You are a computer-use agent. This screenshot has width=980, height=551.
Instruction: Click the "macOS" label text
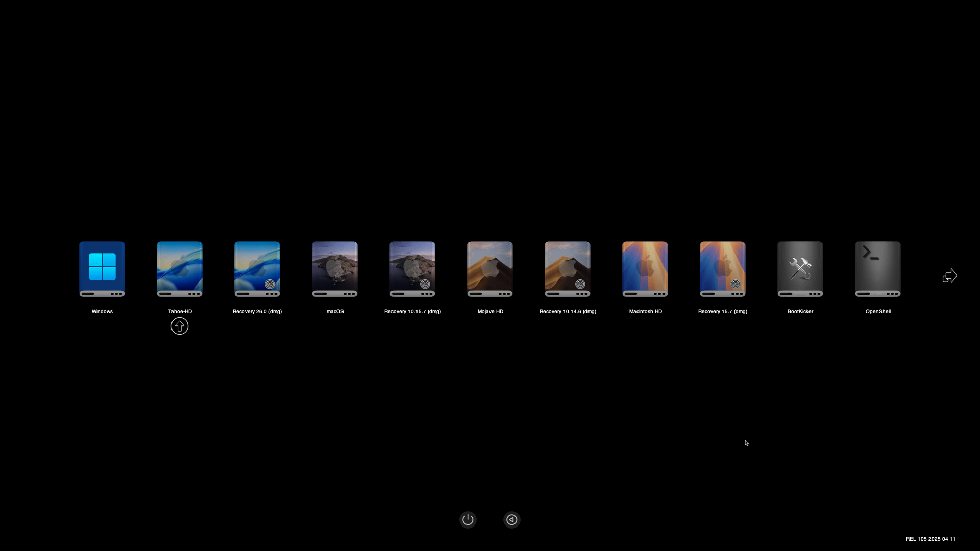(x=335, y=311)
